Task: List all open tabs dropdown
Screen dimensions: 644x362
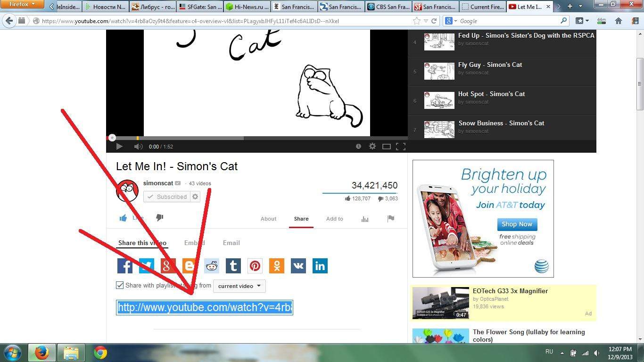Action: (581, 7)
